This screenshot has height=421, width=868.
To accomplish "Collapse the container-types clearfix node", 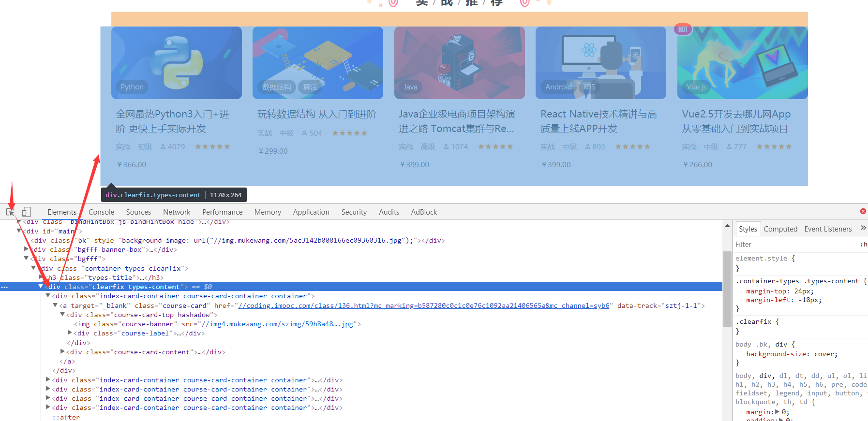I will (x=33, y=268).
